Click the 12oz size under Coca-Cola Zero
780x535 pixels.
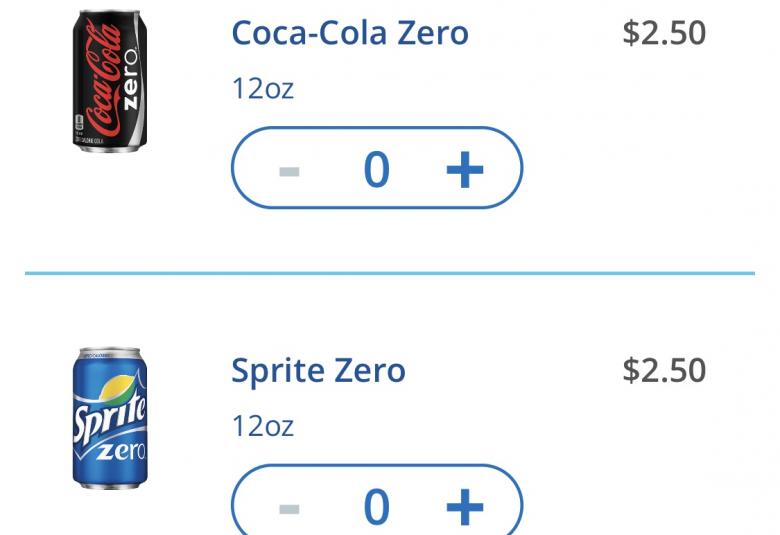pos(263,89)
